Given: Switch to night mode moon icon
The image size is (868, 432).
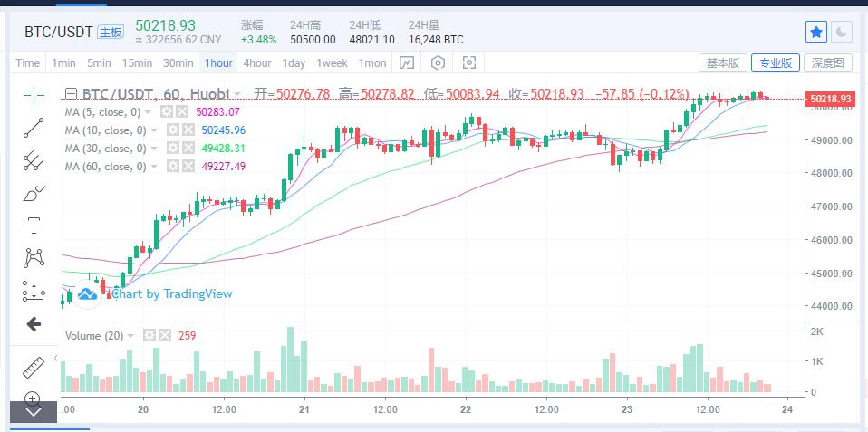Looking at the screenshot, I should pyautogui.click(x=842, y=32).
